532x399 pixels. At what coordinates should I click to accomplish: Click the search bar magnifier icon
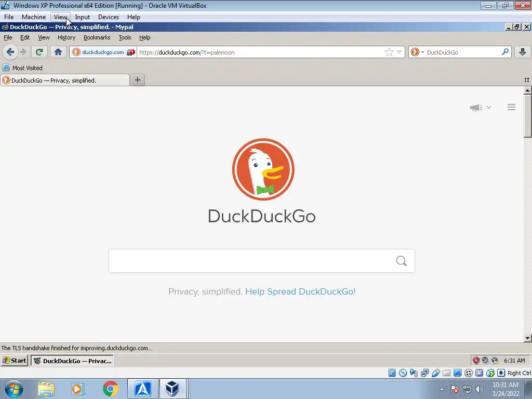click(x=505, y=52)
